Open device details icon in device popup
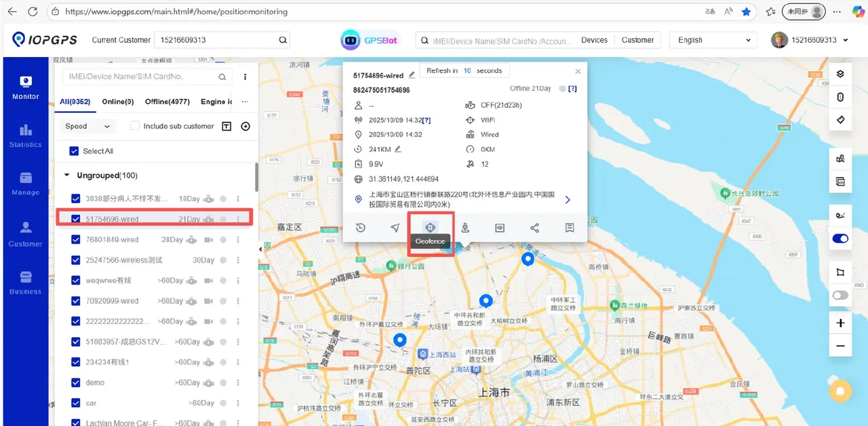The image size is (868, 426). coord(570,228)
